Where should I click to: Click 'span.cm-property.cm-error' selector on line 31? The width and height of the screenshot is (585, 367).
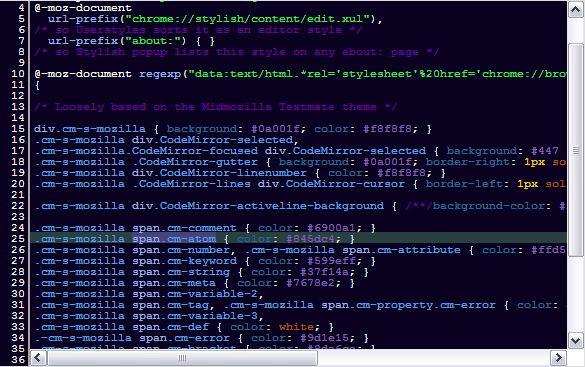click(409, 305)
